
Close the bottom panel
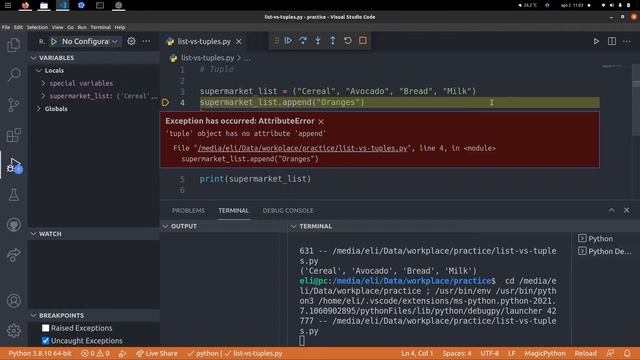click(627, 210)
